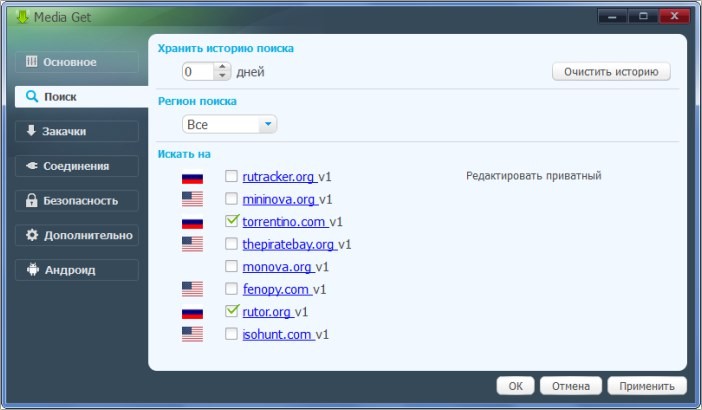Viewport: 702px width, 410px height.
Task: Tick the monova.org checkbox
Action: (x=232, y=267)
